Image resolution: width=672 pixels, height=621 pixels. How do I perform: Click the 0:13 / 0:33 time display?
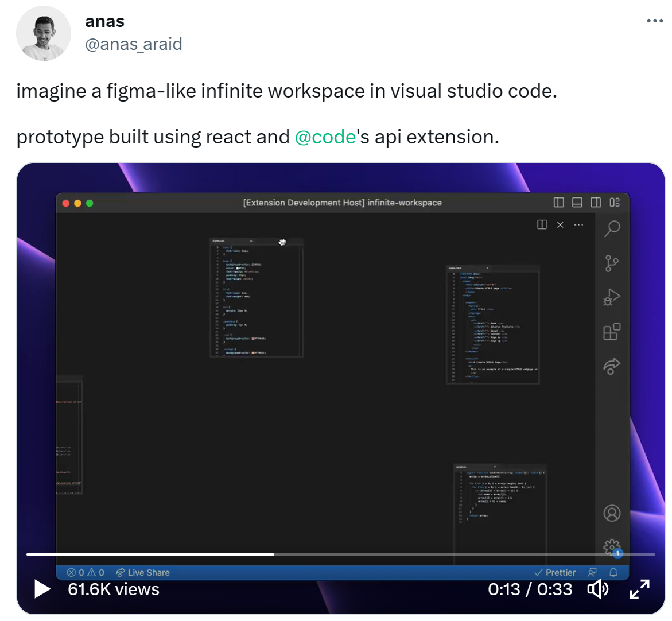(x=530, y=589)
